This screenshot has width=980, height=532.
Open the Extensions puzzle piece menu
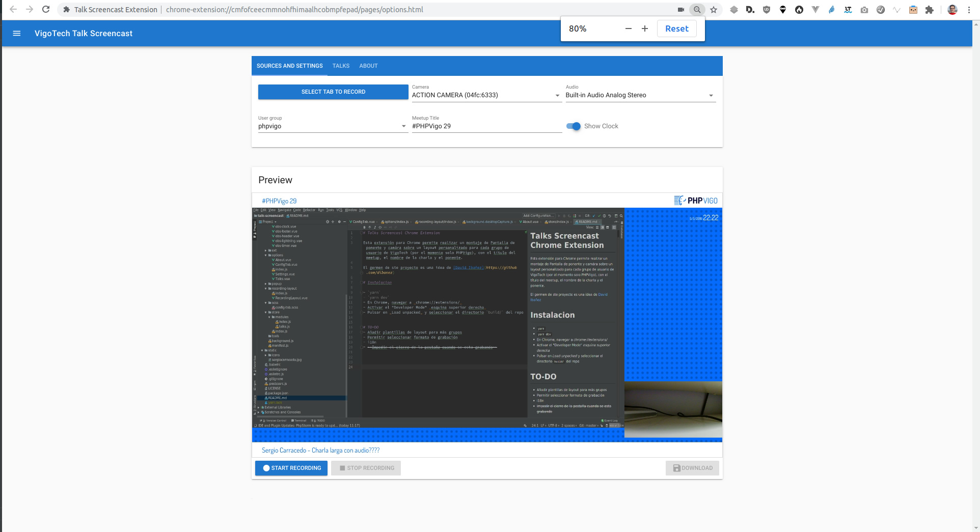[x=930, y=10]
